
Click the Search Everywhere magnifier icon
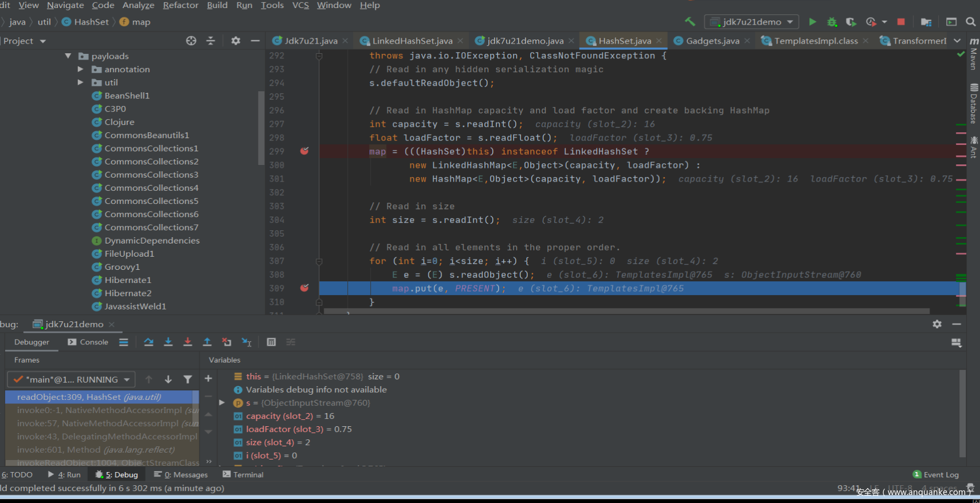[x=970, y=22]
